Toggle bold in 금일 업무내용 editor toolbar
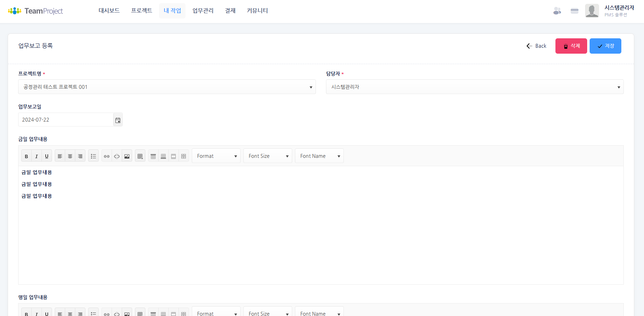This screenshot has width=644, height=316. [26, 156]
